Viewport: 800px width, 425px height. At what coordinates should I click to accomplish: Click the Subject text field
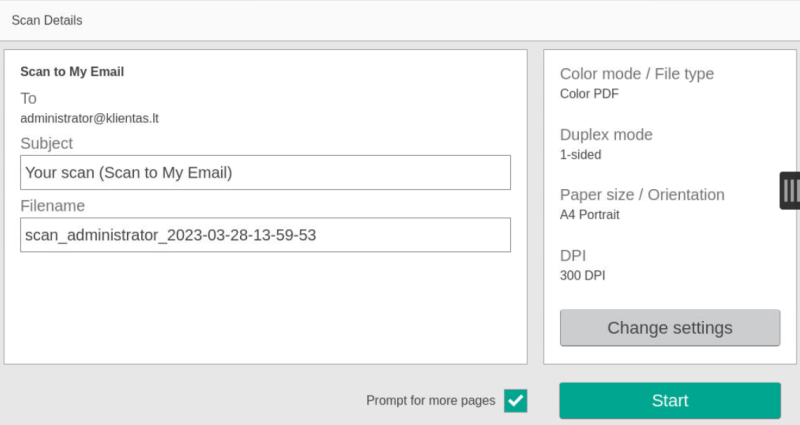[x=265, y=172]
